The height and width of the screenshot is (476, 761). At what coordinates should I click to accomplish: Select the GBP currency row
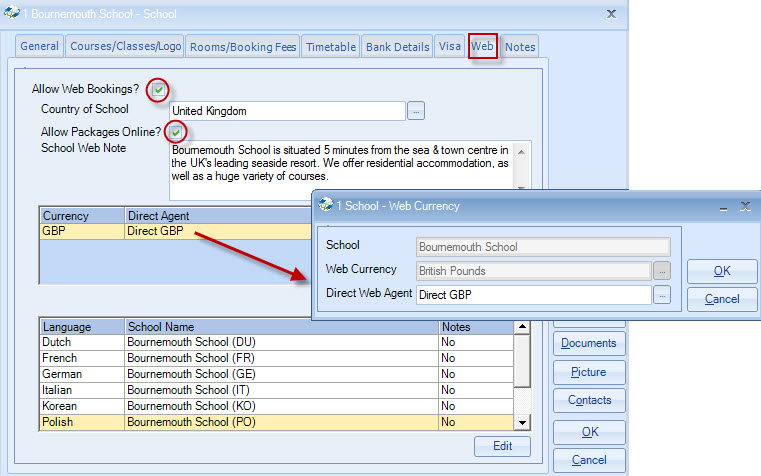tap(170, 231)
